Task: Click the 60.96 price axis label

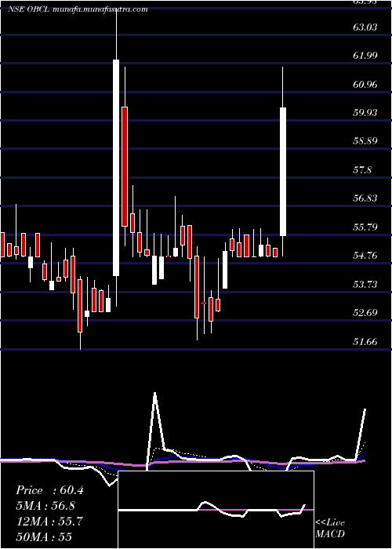Action: point(365,84)
